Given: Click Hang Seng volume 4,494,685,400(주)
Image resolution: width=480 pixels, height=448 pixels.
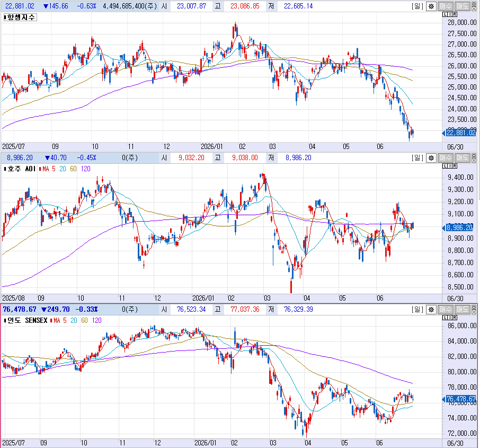Looking at the screenshot, I should 130,6.
